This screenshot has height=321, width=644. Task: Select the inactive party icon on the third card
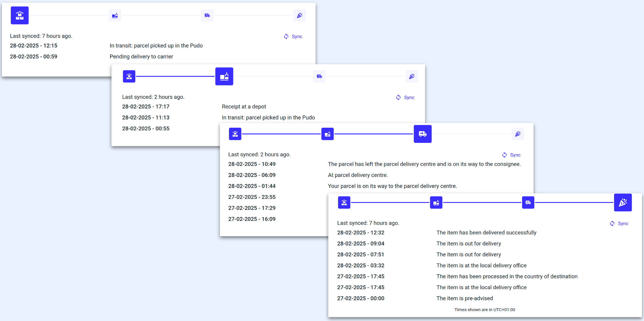coord(518,134)
